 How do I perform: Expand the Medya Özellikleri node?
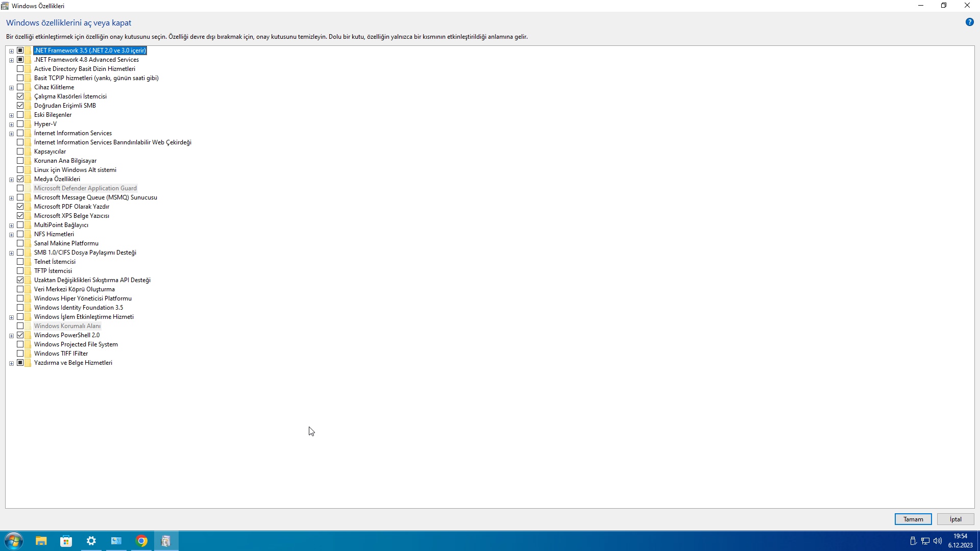11,180
